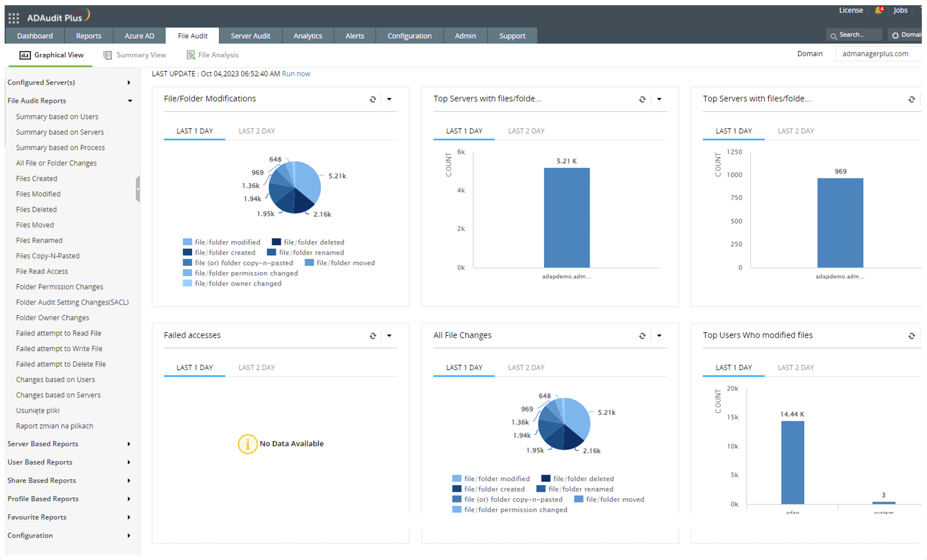Viewport: 927px width, 560px height.
Task: Expand Server Based Reports section
Action: point(43,444)
